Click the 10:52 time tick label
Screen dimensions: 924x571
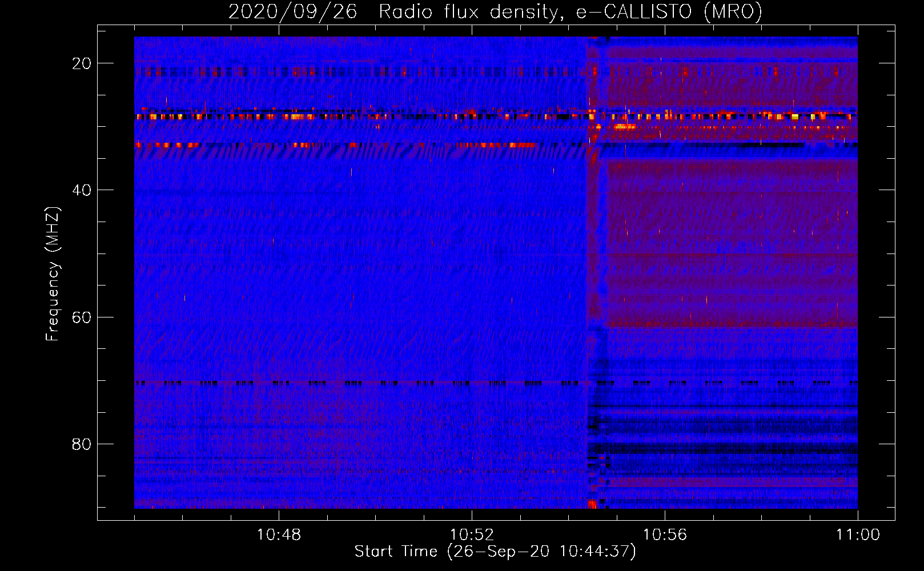tap(472, 535)
